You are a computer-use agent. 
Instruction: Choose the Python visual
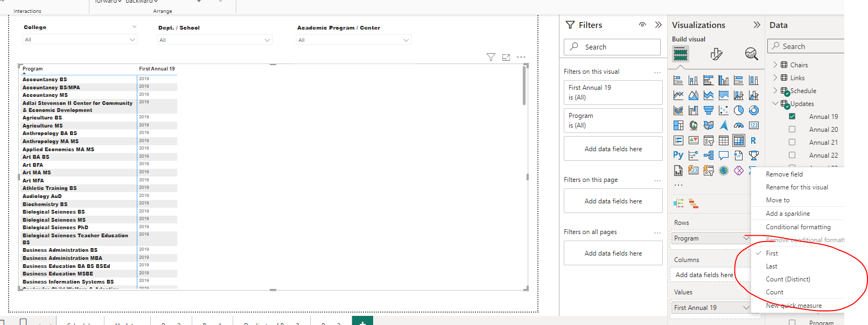pos(678,156)
